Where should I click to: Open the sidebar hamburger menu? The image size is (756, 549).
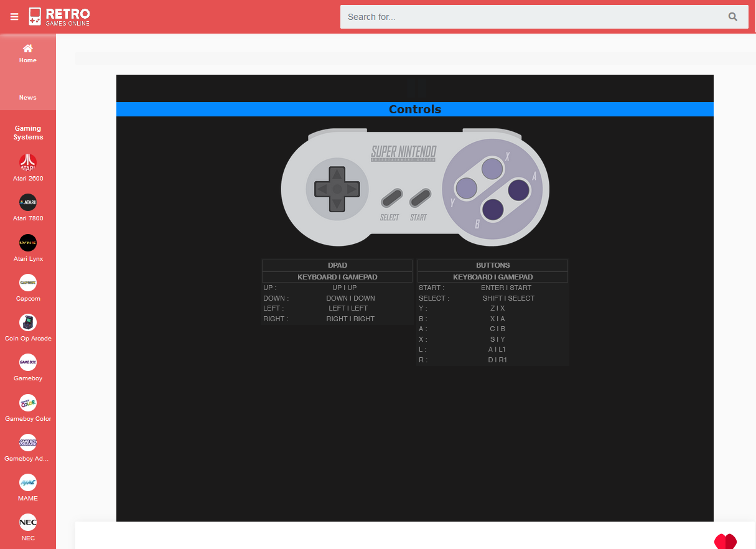click(14, 16)
